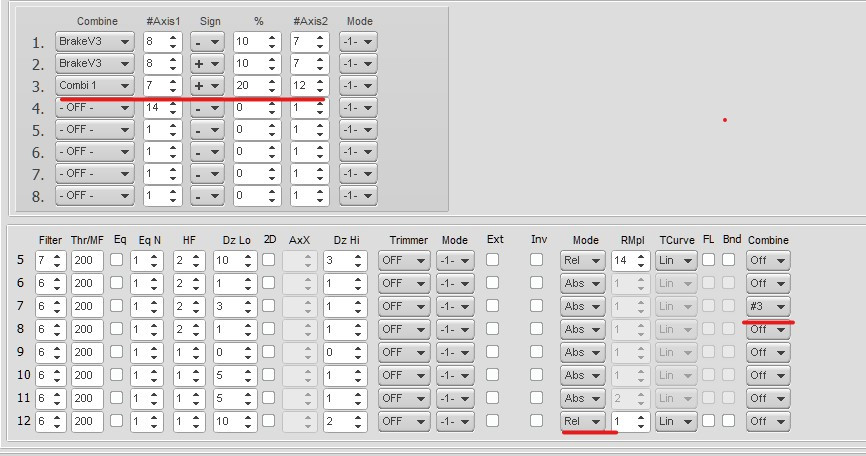The height and width of the screenshot is (456, 866).
Task: Toggle the Inv checkbox for axis 12
Action: point(536,420)
